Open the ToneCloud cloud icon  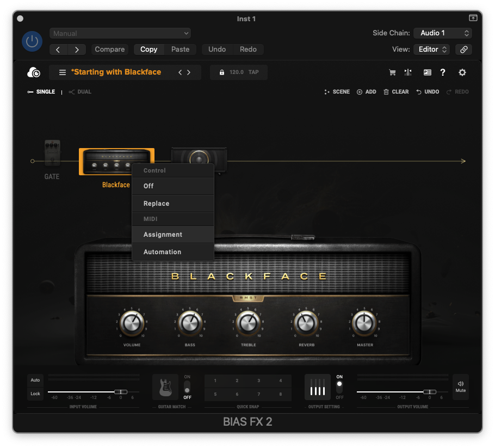[x=34, y=72]
